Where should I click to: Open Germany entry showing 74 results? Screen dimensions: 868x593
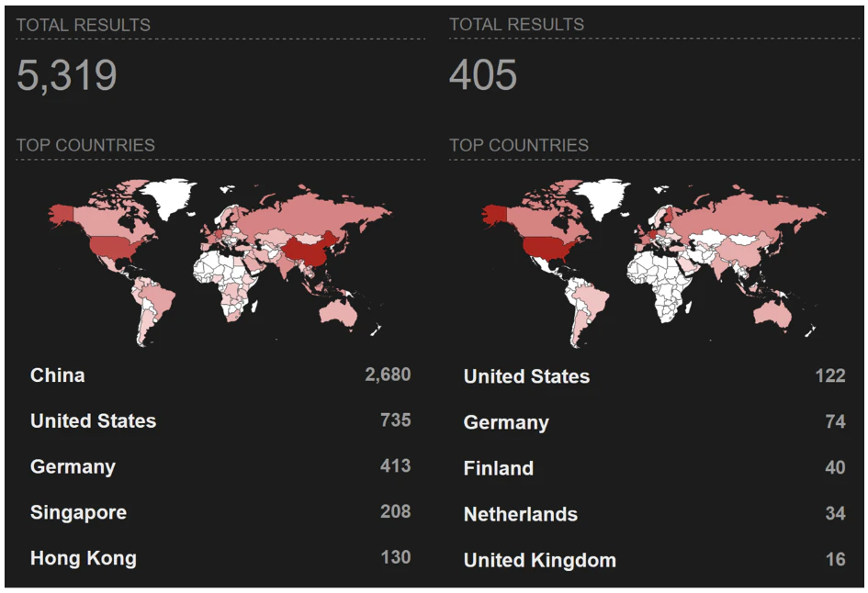[506, 422]
